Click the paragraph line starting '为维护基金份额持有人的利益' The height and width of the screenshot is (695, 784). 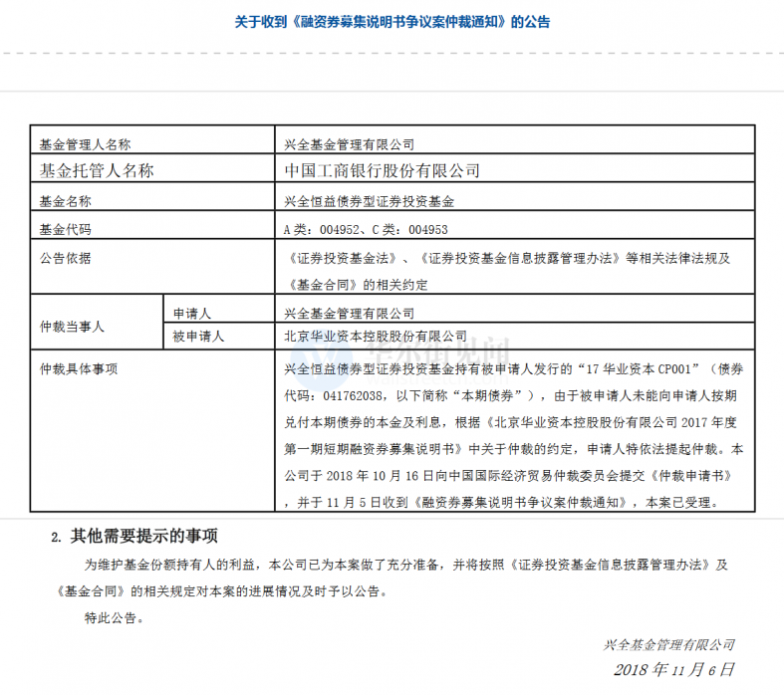click(x=406, y=566)
